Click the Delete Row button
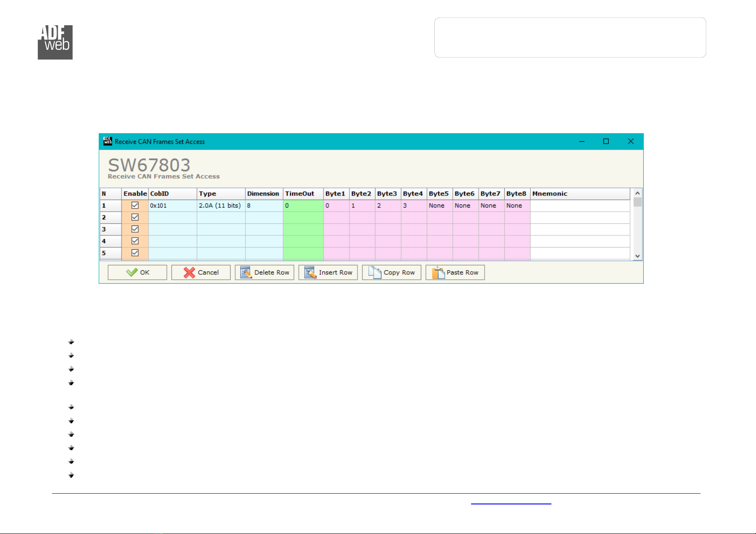Viewport: 756px width, 534px height. click(x=265, y=272)
